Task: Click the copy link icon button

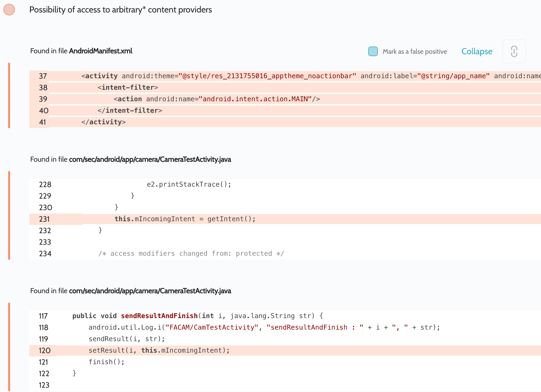Action: click(514, 51)
